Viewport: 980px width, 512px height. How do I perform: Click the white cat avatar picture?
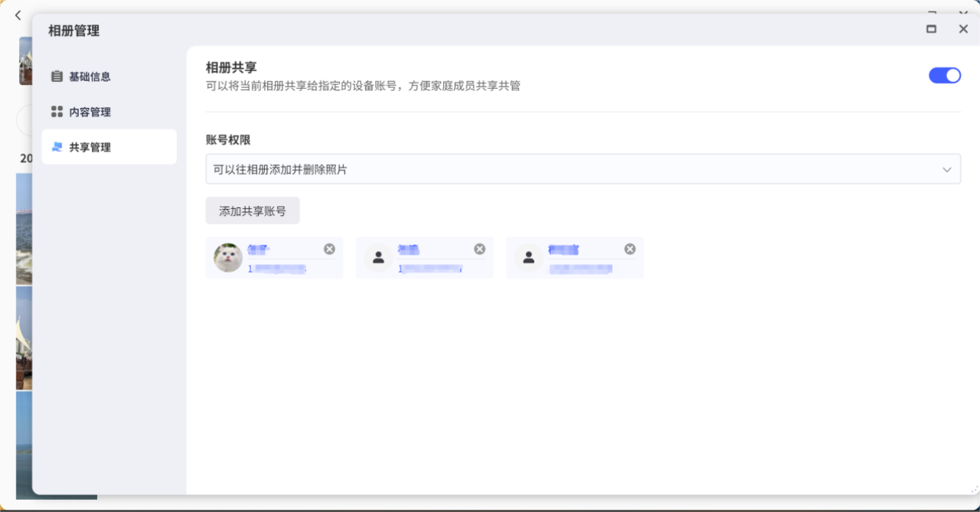[x=228, y=258]
